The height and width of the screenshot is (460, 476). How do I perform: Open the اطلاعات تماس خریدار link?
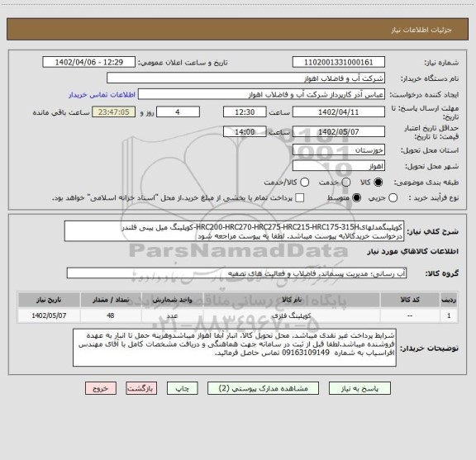pyautogui.click(x=102, y=95)
